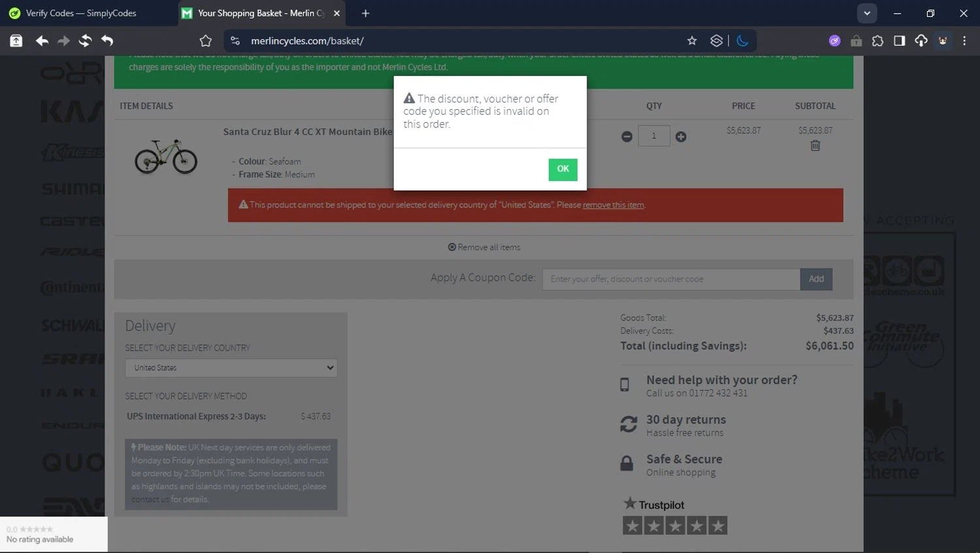Click the minus quantity button

[x=627, y=136]
